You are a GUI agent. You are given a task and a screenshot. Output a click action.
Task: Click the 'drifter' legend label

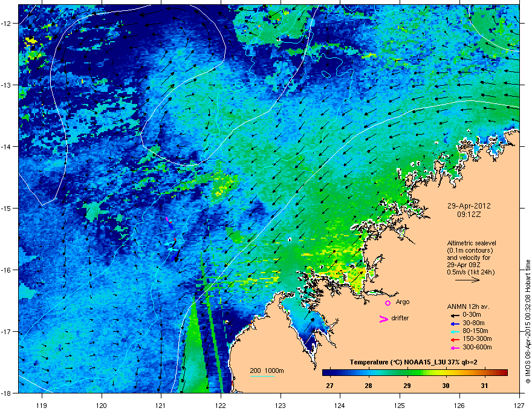click(400, 318)
